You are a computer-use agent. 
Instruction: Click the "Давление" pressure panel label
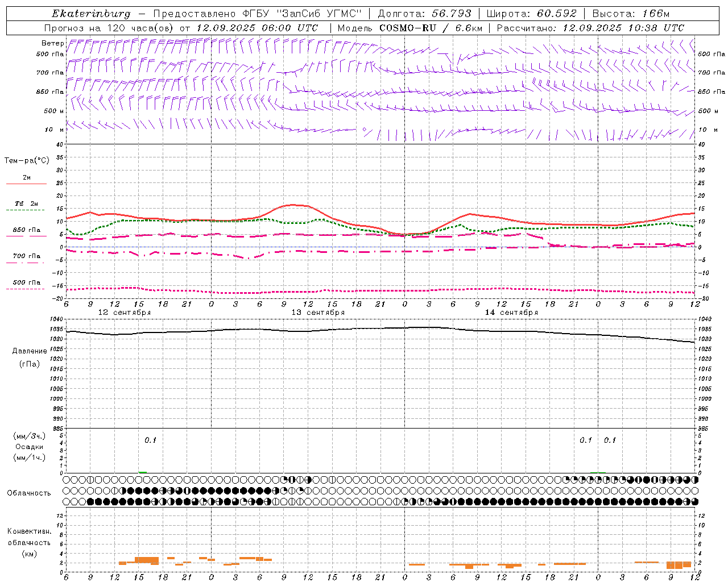[x=29, y=351]
